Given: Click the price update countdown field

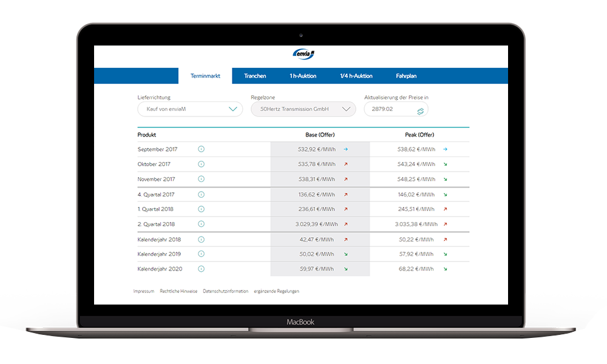Looking at the screenshot, I should [396, 109].
